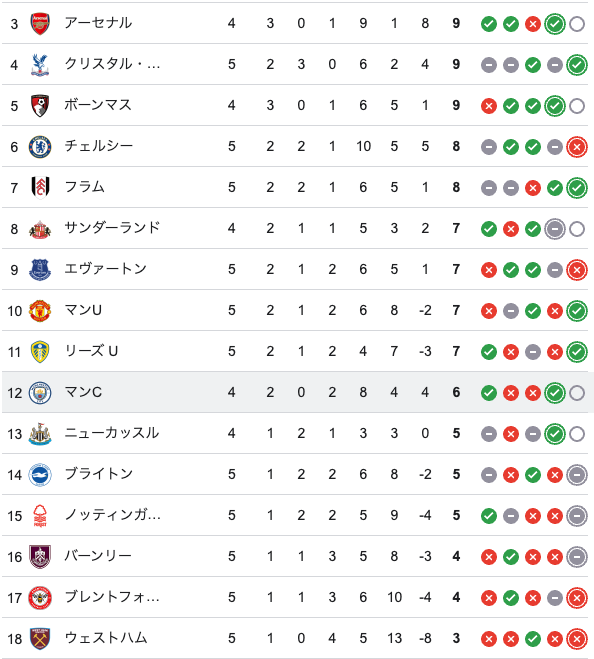Open the サンダーランド team link
This screenshot has height=659, width=594.
tap(112, 228)
